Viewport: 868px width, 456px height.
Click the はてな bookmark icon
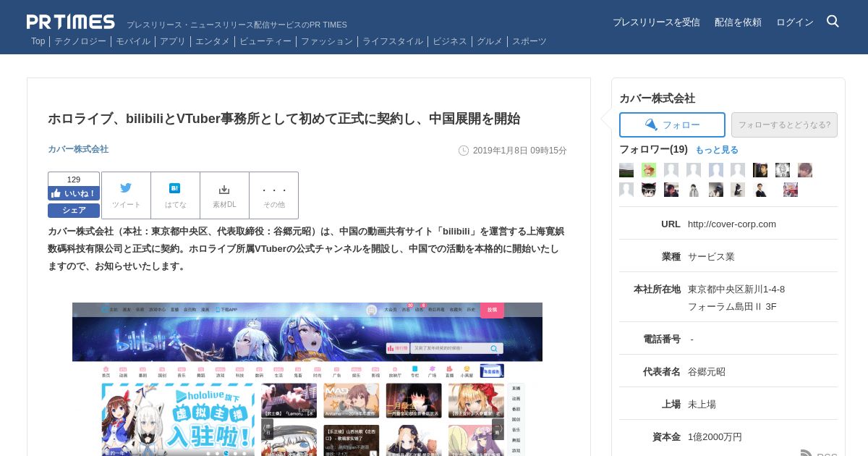point(175,195)
